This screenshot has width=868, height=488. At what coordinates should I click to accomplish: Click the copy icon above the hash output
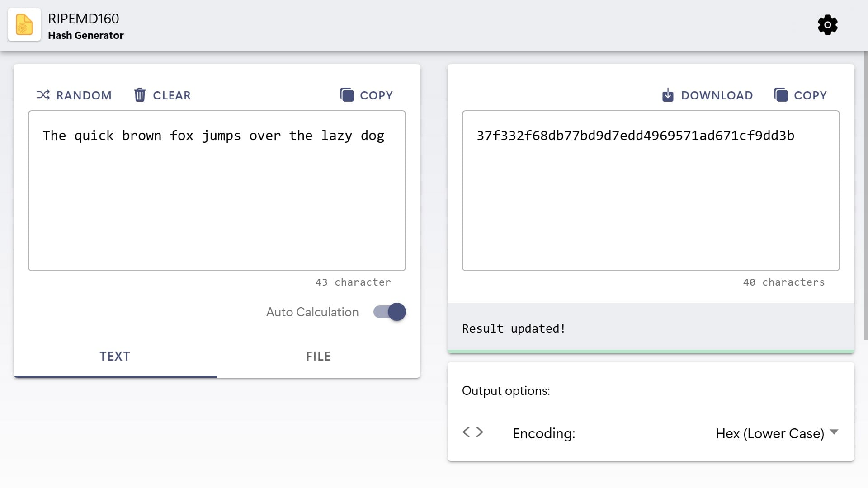click(781, 95)
